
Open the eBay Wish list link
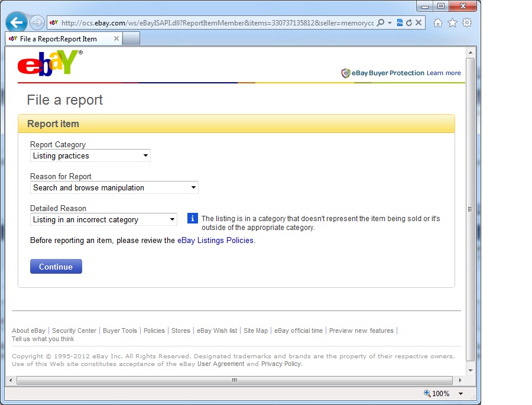pyautogui.click(x=217, y=331)
